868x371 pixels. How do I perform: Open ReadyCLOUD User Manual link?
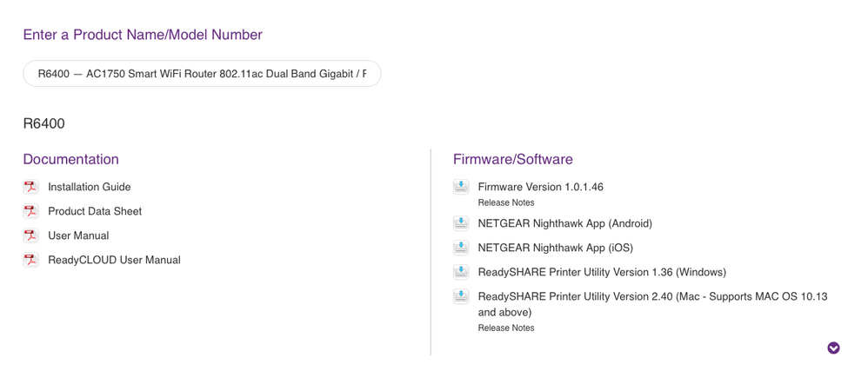pos(114,260)
